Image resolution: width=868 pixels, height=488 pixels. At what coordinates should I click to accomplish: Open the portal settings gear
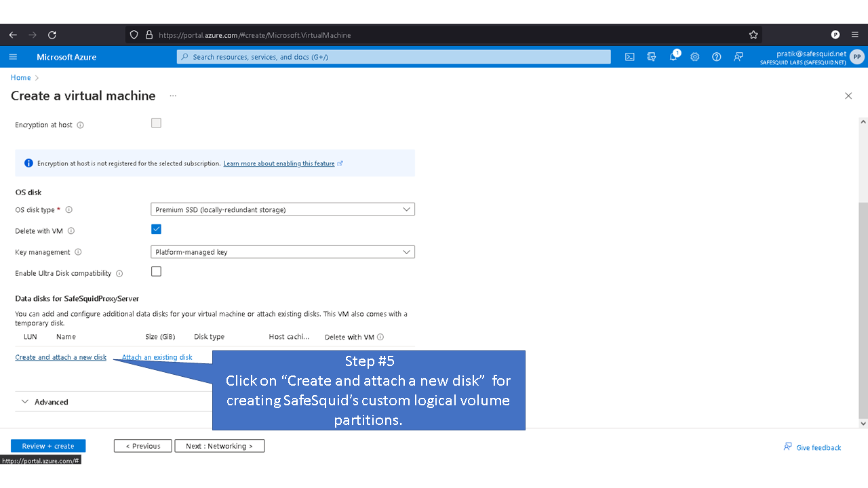pyautogui.click(x=695, y=57)
